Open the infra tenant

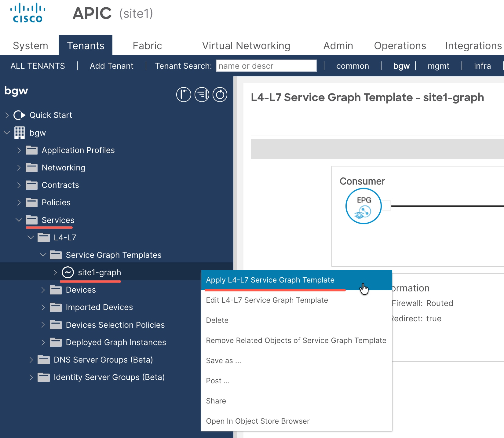click(482, 66)
